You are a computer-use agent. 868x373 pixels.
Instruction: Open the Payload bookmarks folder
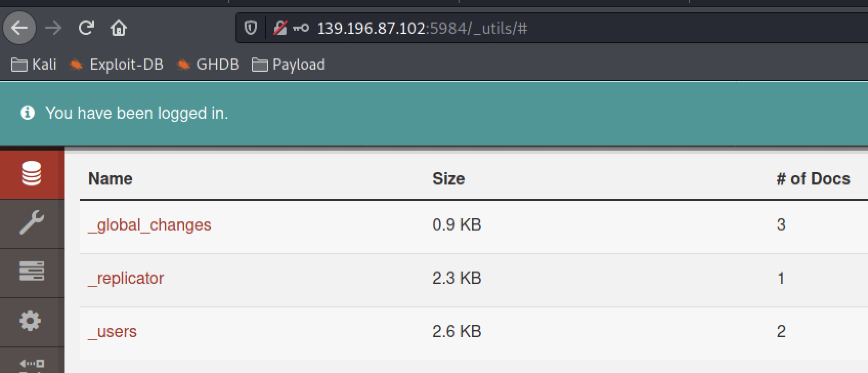click(288, 65)
